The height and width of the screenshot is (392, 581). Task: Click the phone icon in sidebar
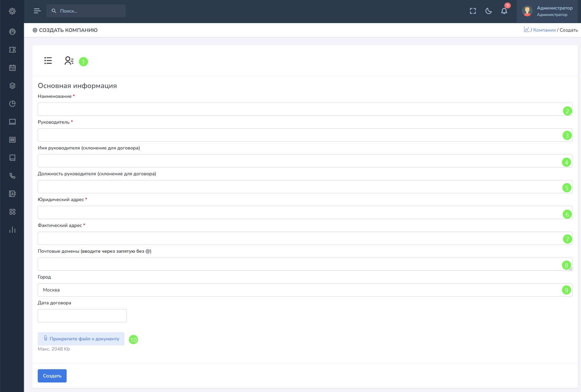(12, 176)
